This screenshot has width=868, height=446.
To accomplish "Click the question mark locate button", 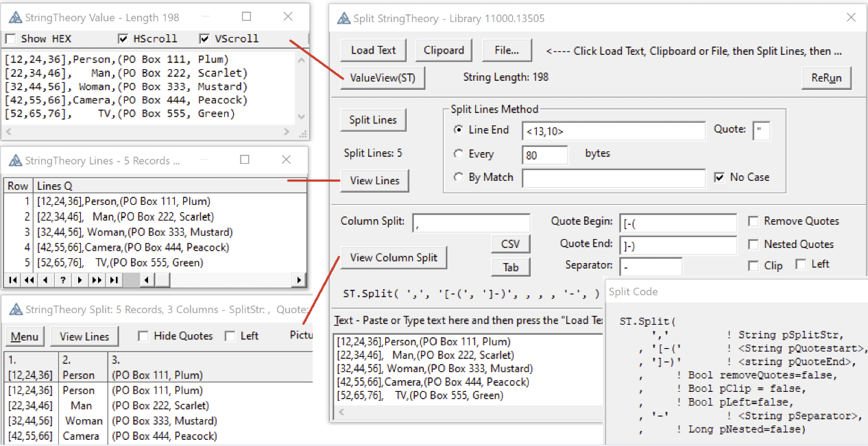I will [62, 280].
